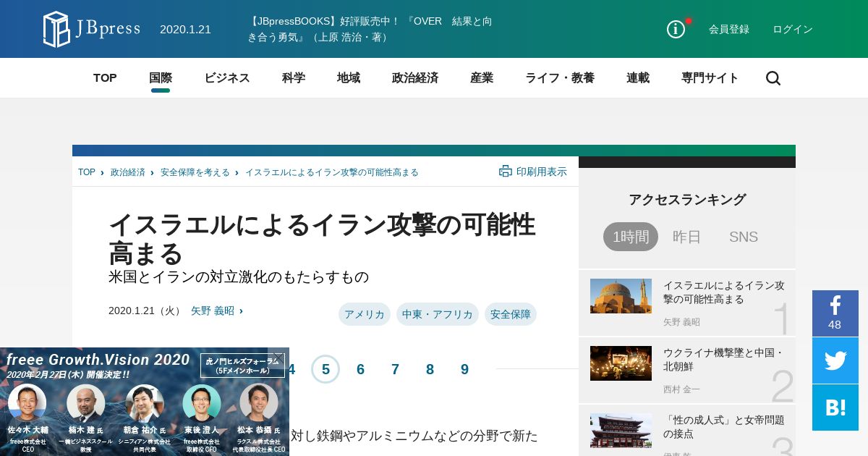Open the JBpressBOOKS announcement headline
Screen dimensions: 868x456
pos(370,29)
